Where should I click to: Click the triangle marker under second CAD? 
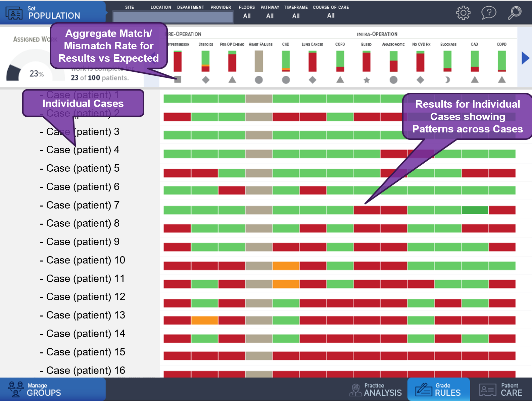[475, 79]
